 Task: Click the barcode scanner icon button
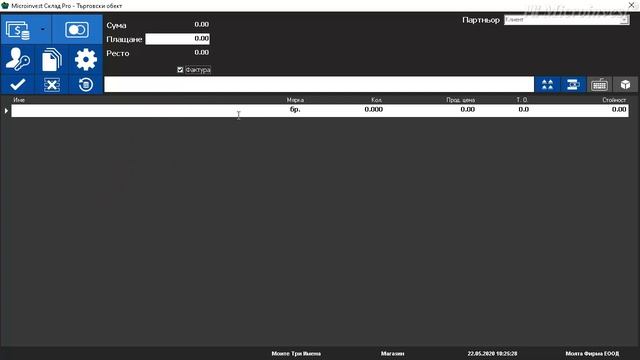click(573, 84)
